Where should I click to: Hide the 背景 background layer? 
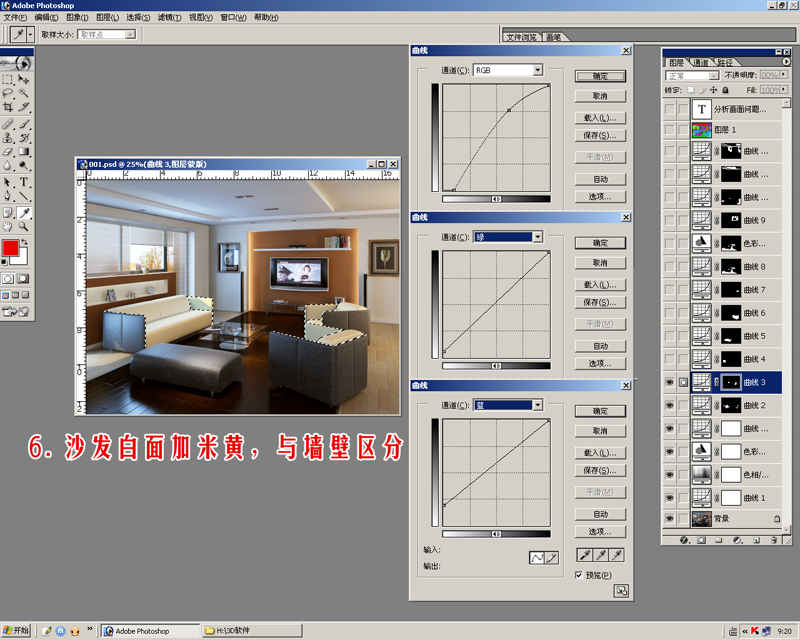point(669,519)
